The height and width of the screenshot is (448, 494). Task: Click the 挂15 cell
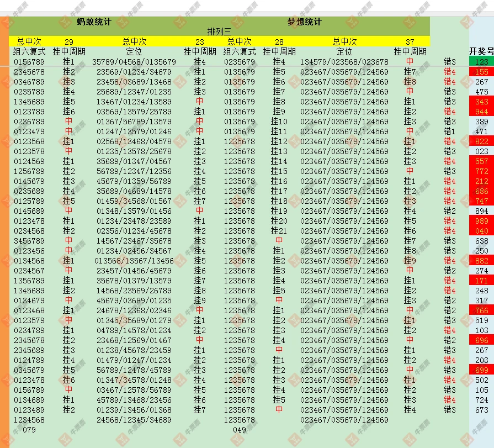(279, 171)
